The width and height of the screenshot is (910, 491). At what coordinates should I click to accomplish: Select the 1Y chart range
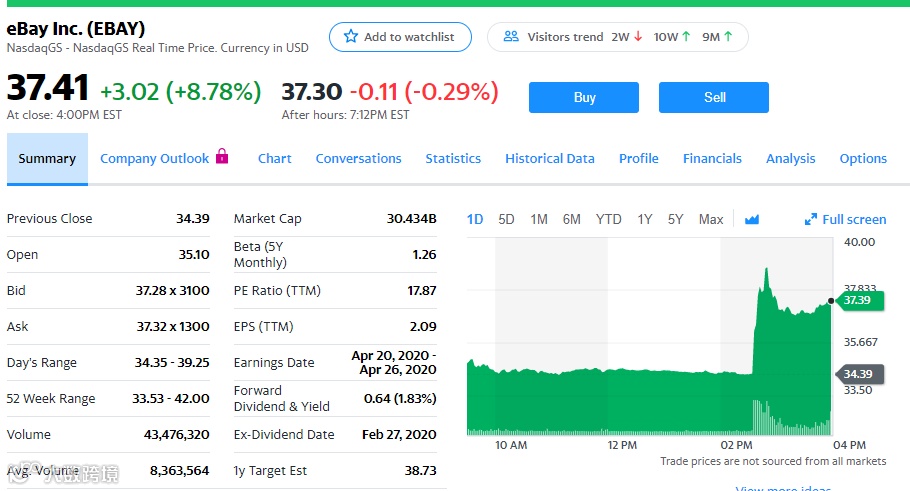[644, 219]
